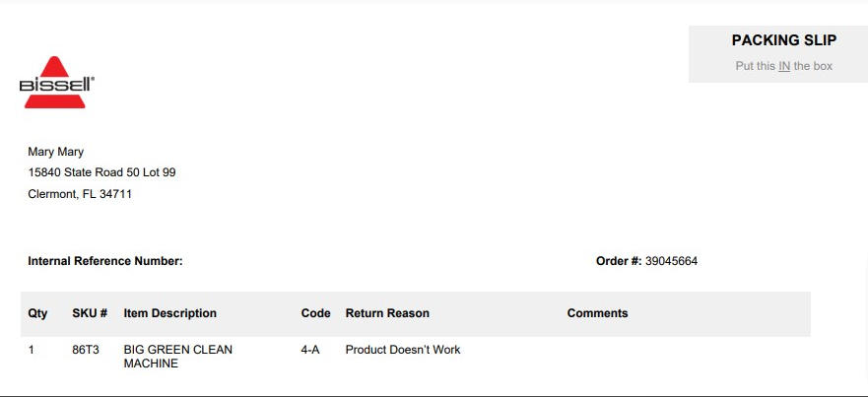Screen dimensions: 868x397
Task: Click the Order # label
Action: pyautogui.click(x=619, y=261)
